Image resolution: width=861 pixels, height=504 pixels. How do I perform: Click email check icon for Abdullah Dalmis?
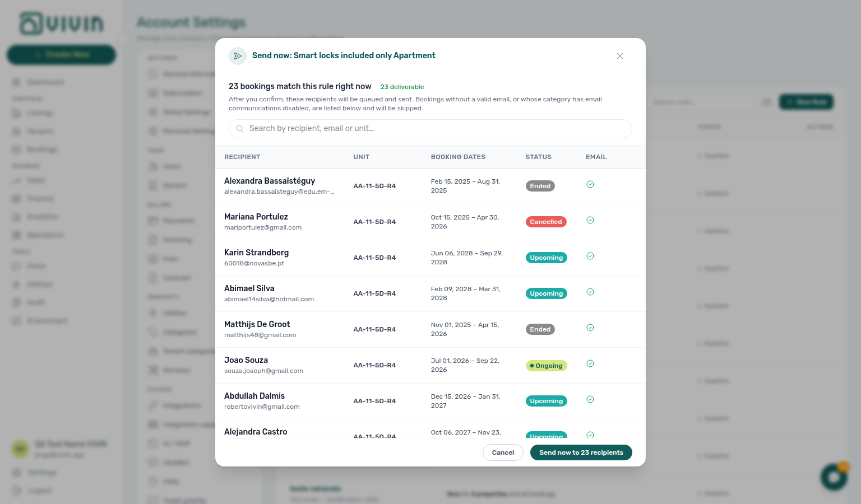click(x=590, y=399)
